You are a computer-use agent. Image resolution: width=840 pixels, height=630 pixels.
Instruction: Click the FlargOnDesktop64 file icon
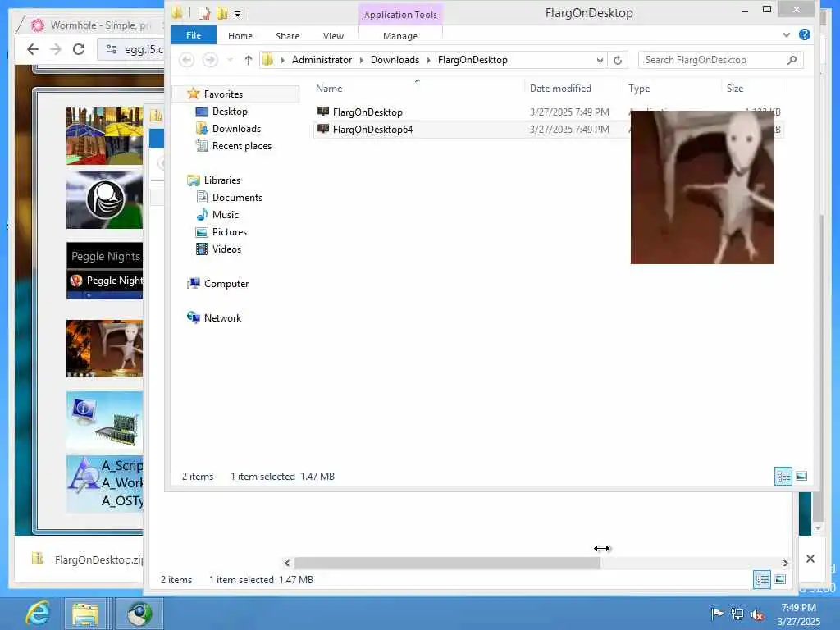323,129
